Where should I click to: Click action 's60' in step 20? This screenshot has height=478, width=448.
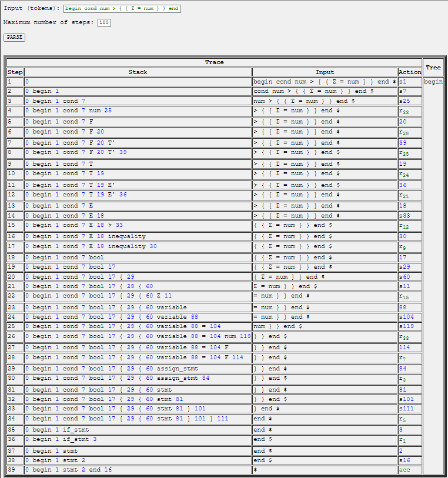click(x=410, y=277)
